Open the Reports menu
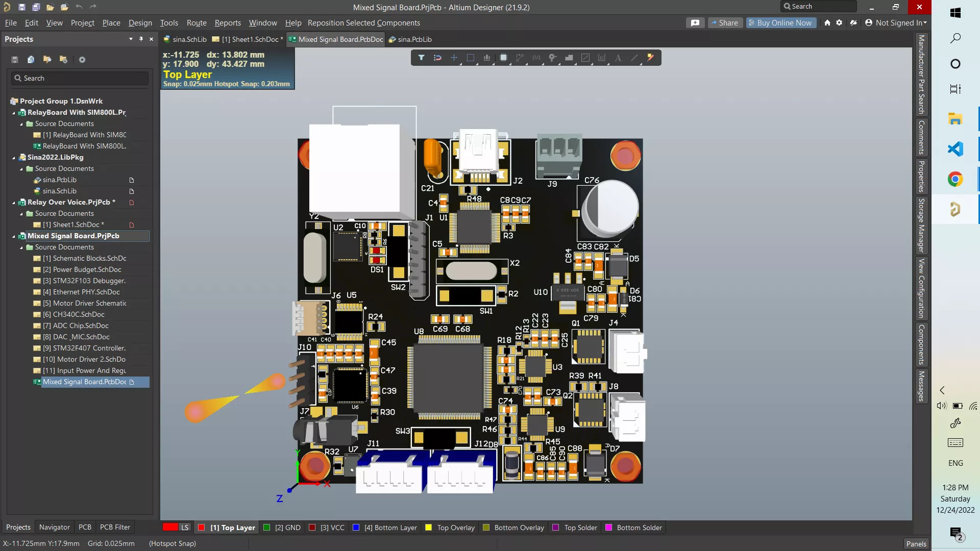 228,23
